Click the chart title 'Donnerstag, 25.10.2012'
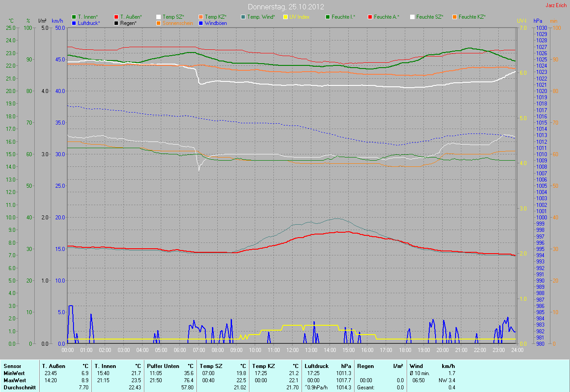The width and height of the screenshot is (570, 392). pyautogui.click(x=286, y=7)
